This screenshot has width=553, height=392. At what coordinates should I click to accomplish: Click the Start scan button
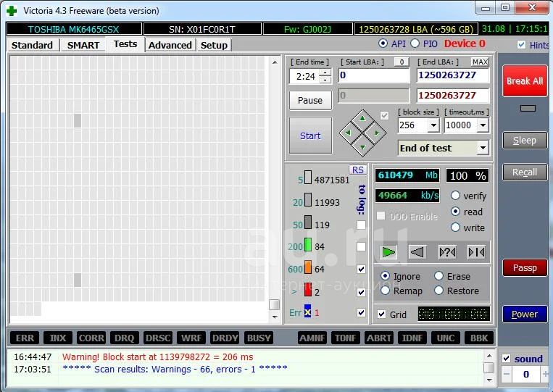click(x=310, y=135)
